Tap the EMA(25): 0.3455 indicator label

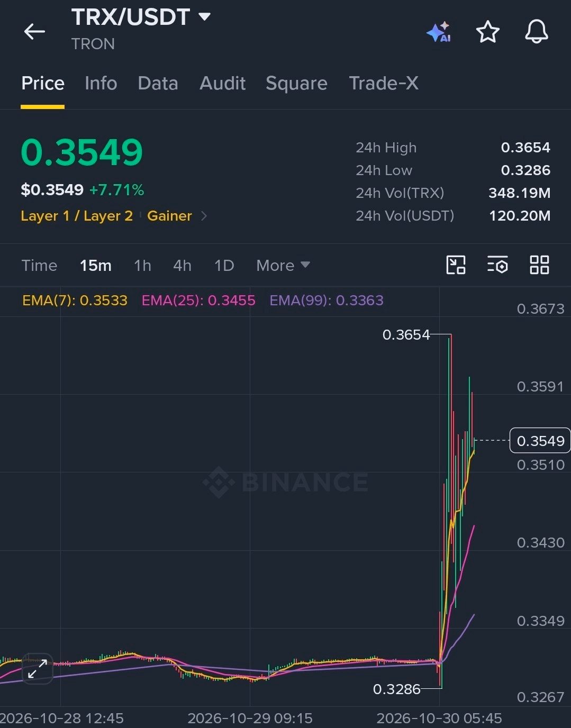[198, 301]
